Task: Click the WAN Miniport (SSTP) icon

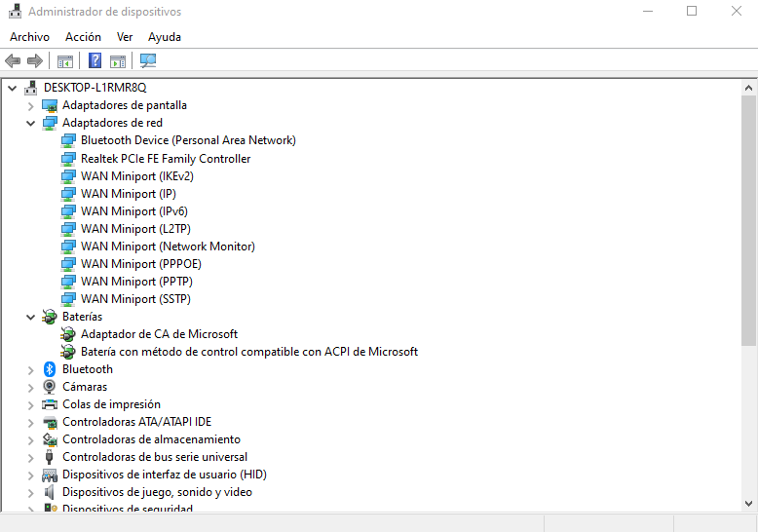Action: pyautogui.click(x=68, y=299)
